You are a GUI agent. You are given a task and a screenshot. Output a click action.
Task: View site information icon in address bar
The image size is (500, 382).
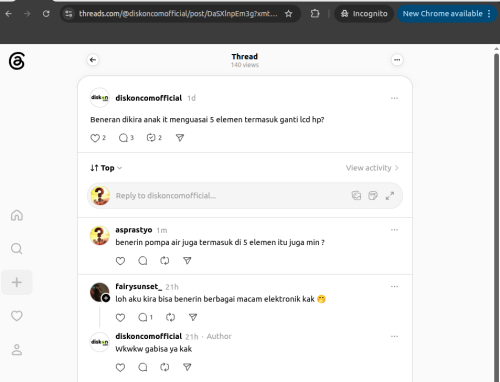tap(69, 14)
